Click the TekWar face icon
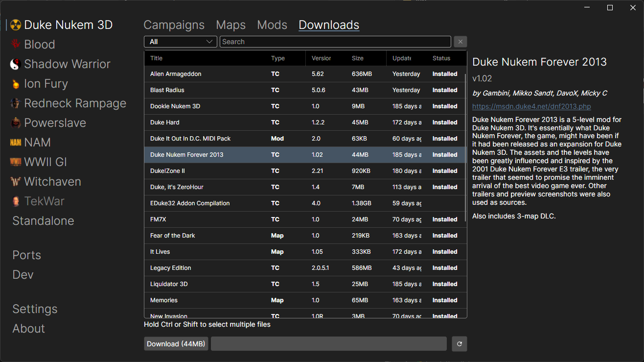This screenshot has width=644, height=362. click(16, 201)
